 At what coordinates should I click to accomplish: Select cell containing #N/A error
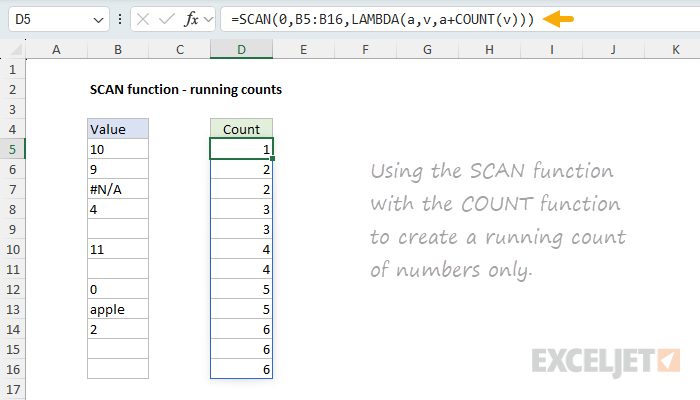[118, 189]
